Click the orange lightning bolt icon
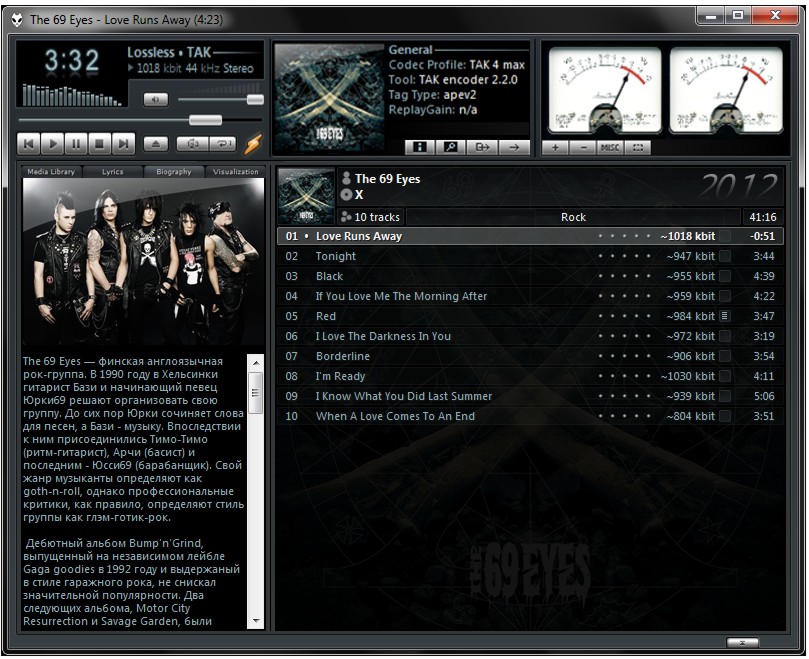Screen dimensions: 809x659 (253, 144)
